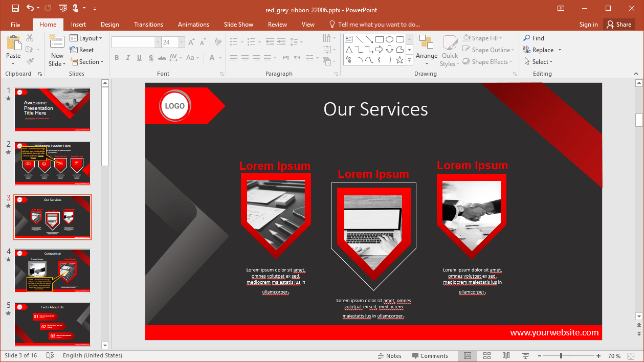Viewport: 644px width, 362px height.
Task: Switch to the Design ribbon tab
Action: click(109, 24)
